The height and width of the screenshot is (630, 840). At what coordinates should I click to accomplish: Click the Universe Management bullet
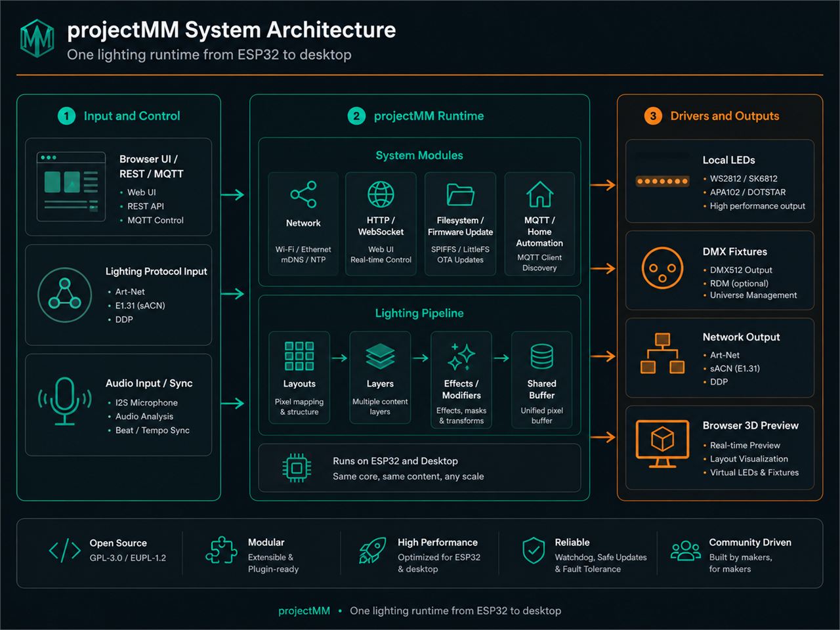[x=753, y=295]
